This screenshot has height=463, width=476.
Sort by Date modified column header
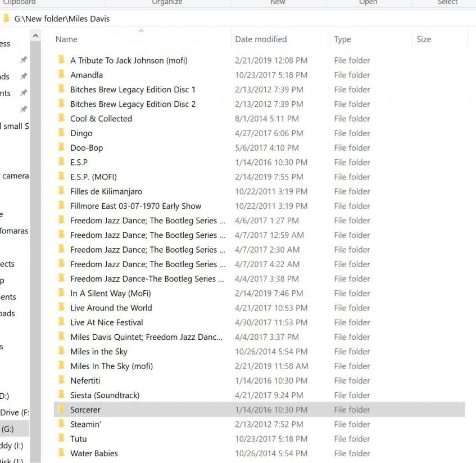[x=261, y=39]
